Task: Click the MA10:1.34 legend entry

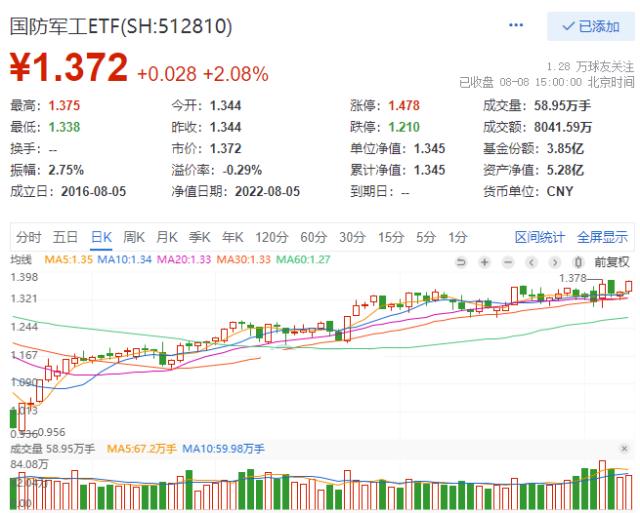Action: [x=124, y=260]
